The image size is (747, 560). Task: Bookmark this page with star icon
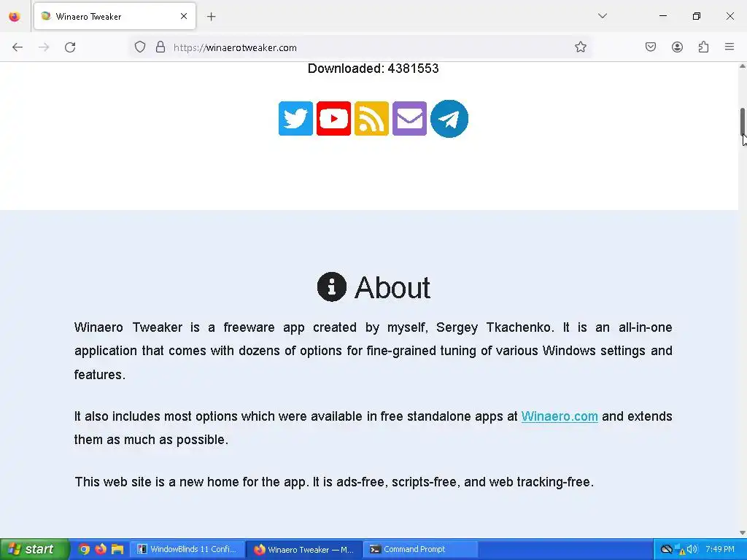point(580,47)
